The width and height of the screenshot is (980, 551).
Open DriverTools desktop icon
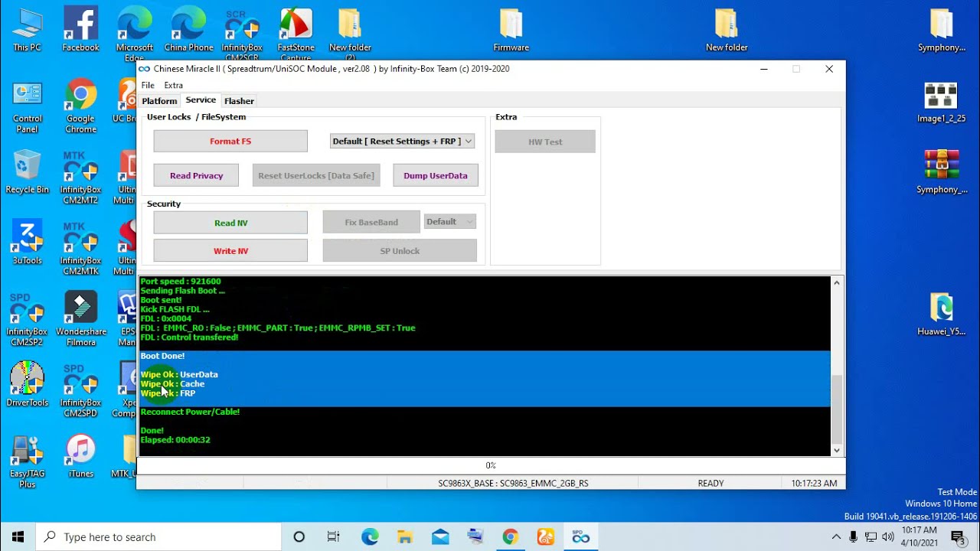click(x=27, y=385)
